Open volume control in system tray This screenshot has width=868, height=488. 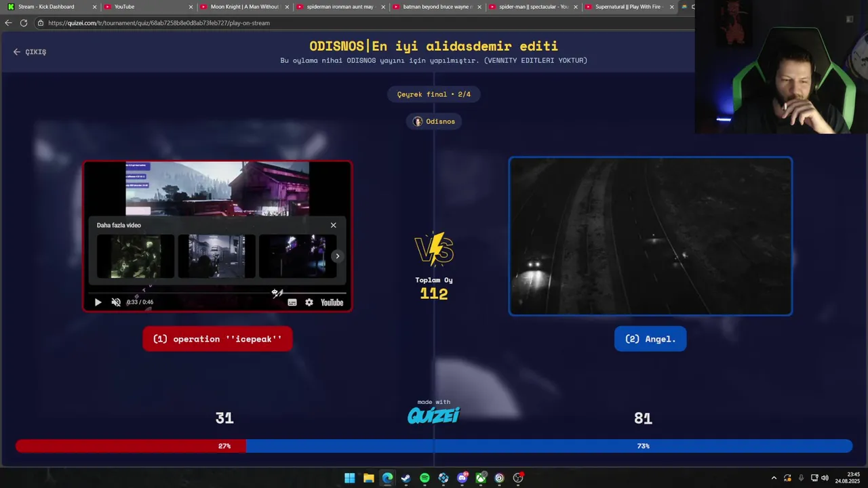coord(825,478)
